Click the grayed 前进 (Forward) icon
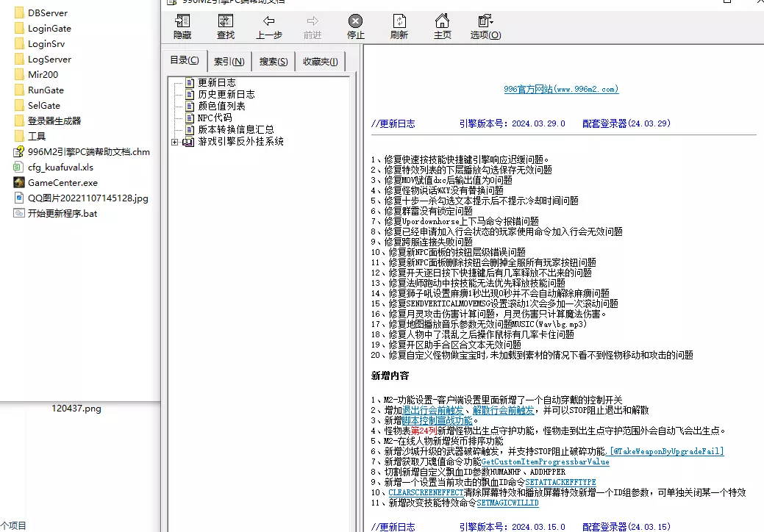This screenshot has height=532, width=764. (311, 26)
